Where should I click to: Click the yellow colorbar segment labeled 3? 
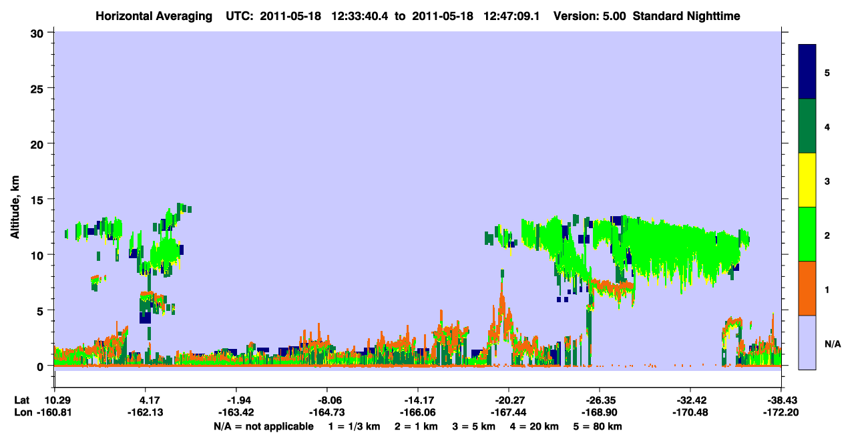coord(807,180)
